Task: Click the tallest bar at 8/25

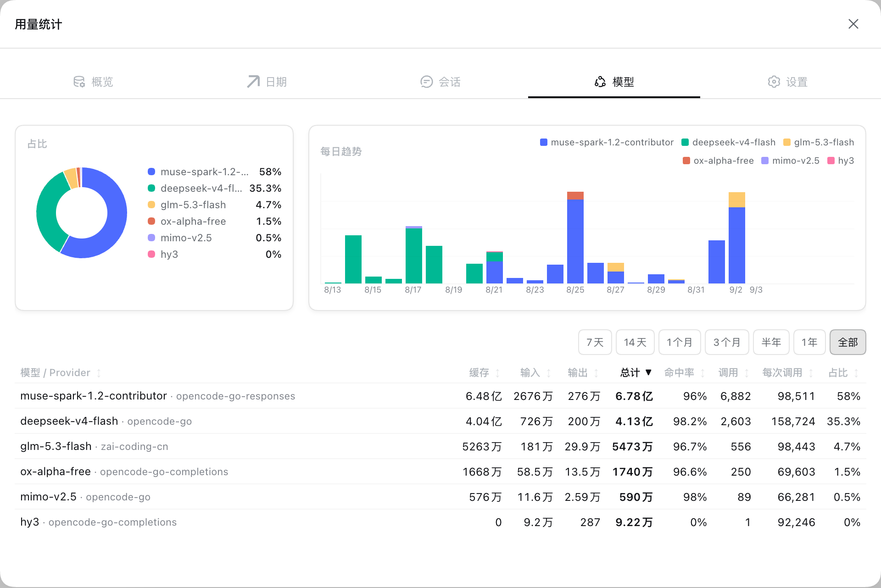Action: click(575, 238)
